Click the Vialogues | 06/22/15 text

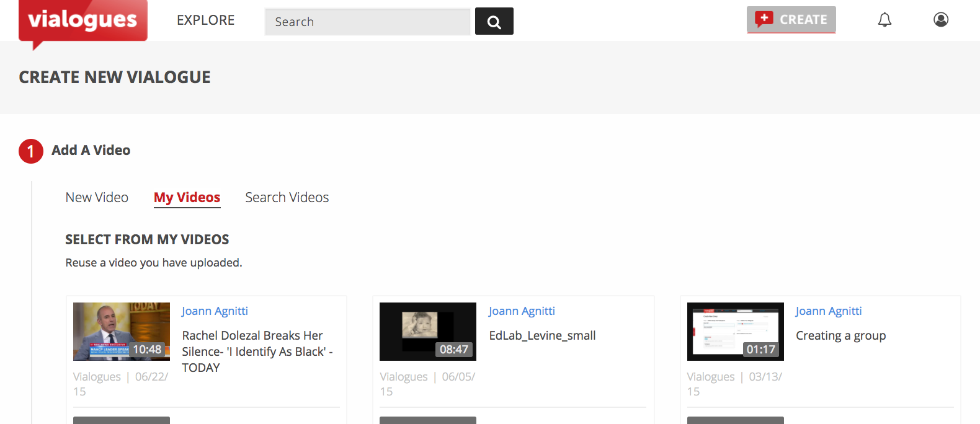click(120, 384)
